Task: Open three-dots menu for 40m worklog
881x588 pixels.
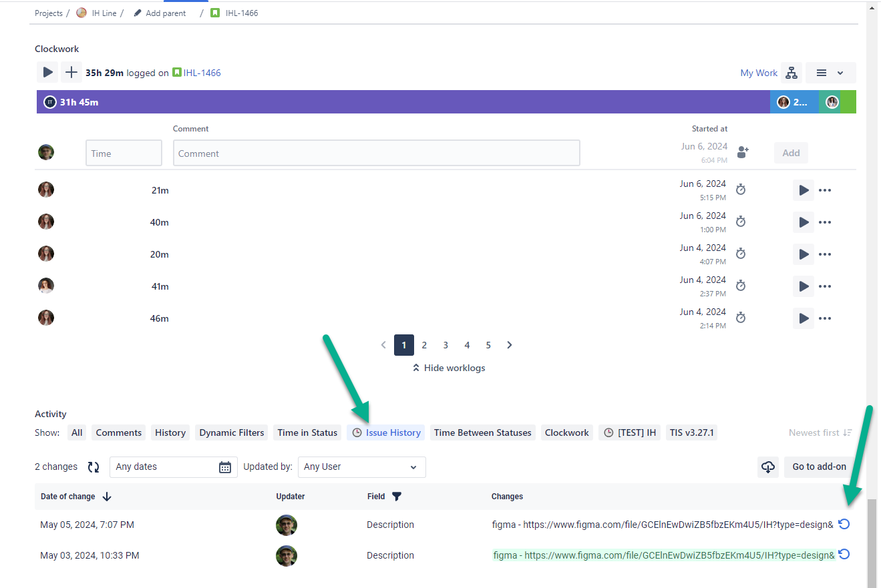Action: tap(825, 222)
